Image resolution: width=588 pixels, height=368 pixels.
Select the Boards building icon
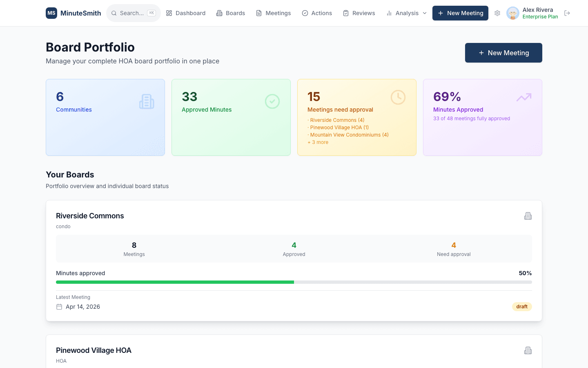coord(219,13)
